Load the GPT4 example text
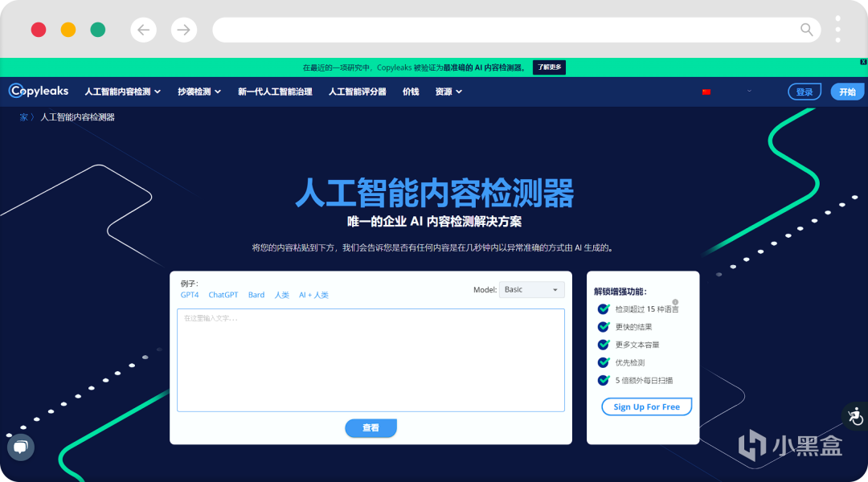 point(190,295)
